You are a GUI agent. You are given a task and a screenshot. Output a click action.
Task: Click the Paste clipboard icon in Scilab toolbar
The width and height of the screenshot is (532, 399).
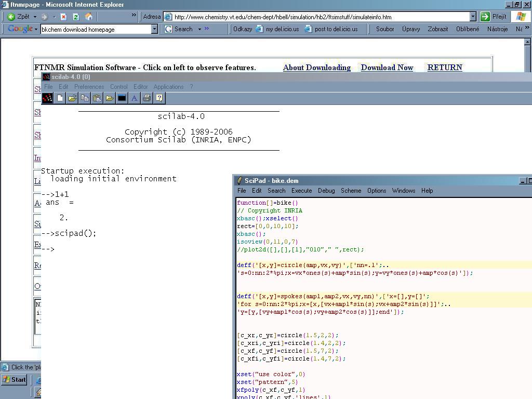point(97,98)
